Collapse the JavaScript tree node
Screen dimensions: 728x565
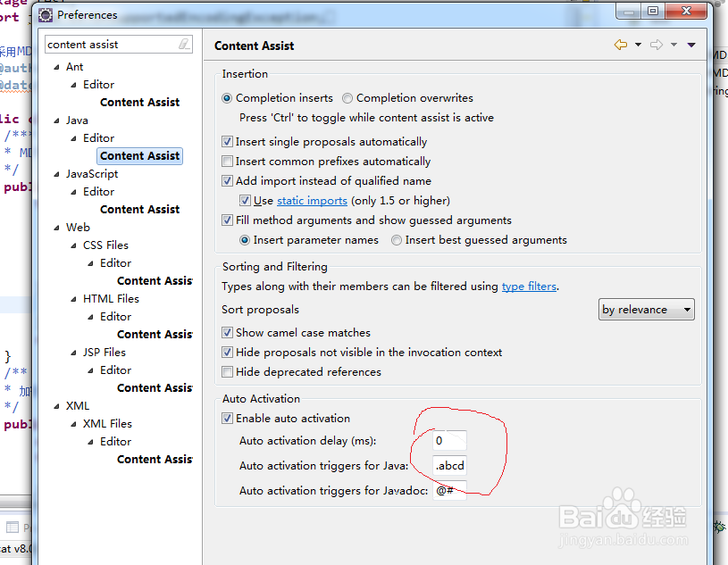tap(56, 174)
